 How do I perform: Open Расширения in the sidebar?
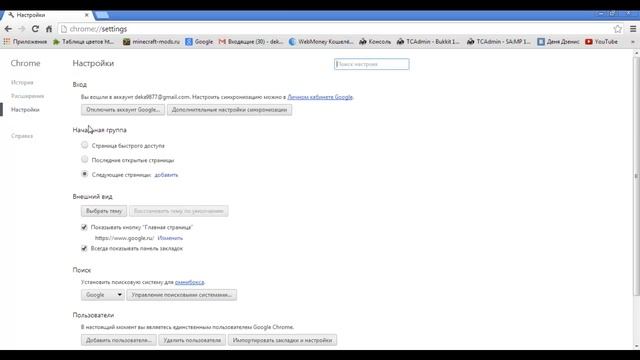pos(27,96)
